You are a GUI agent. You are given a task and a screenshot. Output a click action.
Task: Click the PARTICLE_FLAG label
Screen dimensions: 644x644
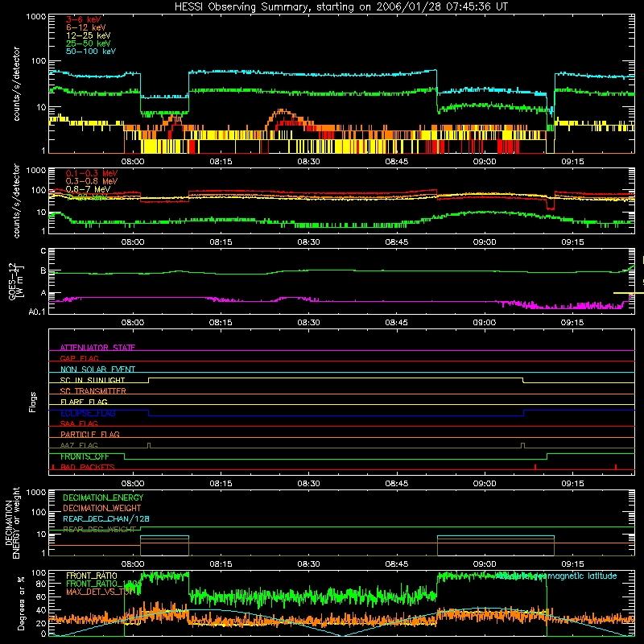90,434
